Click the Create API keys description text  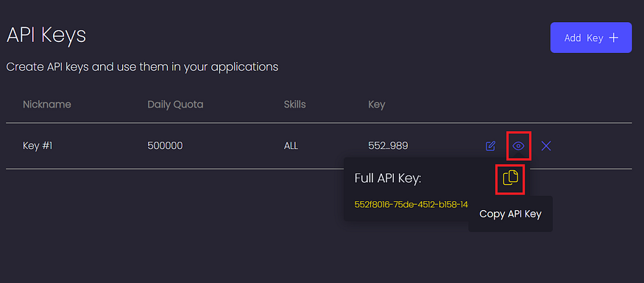pos(142,66)
